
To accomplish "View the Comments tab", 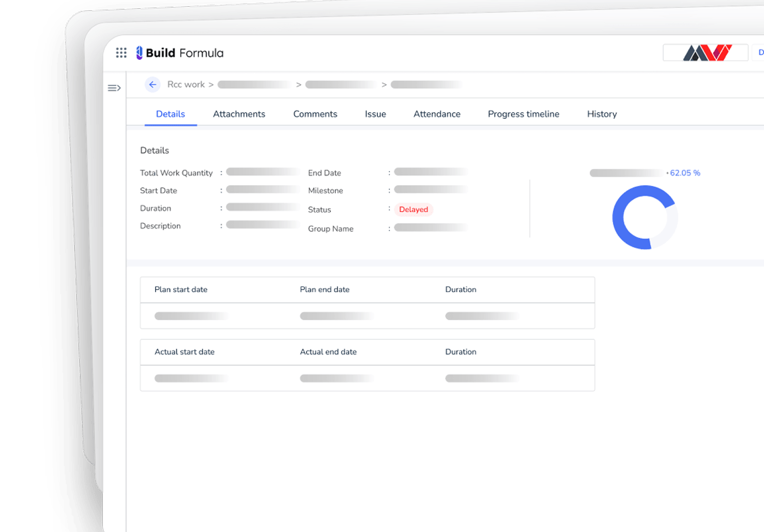I will tap(315, 114).
